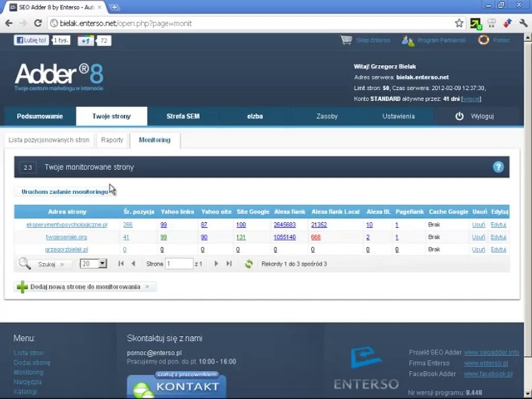Click Facebook Lubię to button
This screenshot has height=399, width=532.
[x=31, y=40]
